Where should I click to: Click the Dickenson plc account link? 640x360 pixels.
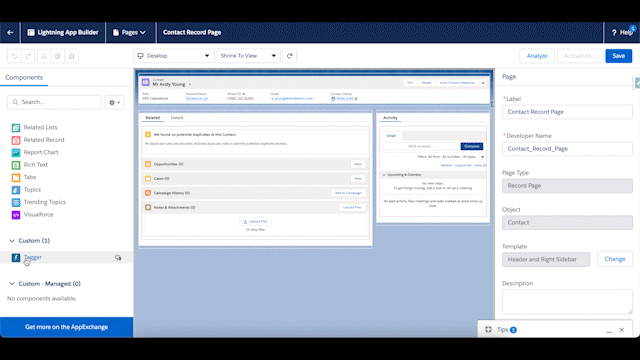[x=197, y=98]
